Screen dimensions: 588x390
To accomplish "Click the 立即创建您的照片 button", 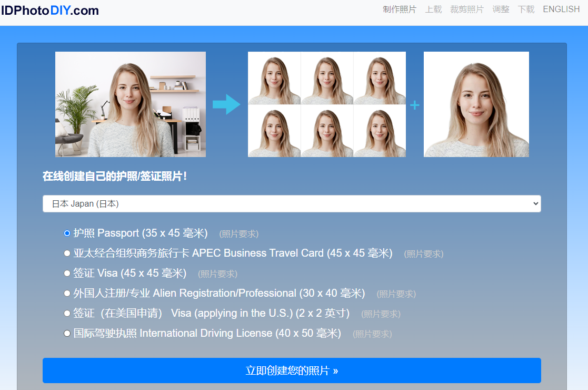I will (x=291, y=370).
